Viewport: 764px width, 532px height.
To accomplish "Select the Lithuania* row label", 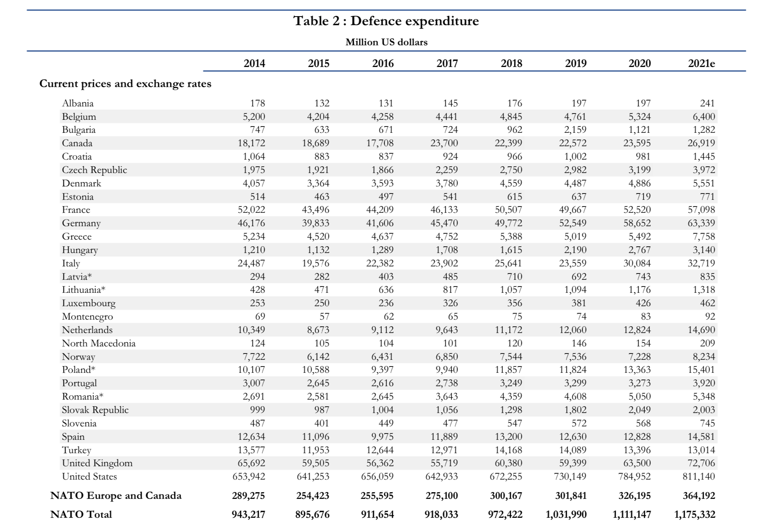I will click(84, 290).
